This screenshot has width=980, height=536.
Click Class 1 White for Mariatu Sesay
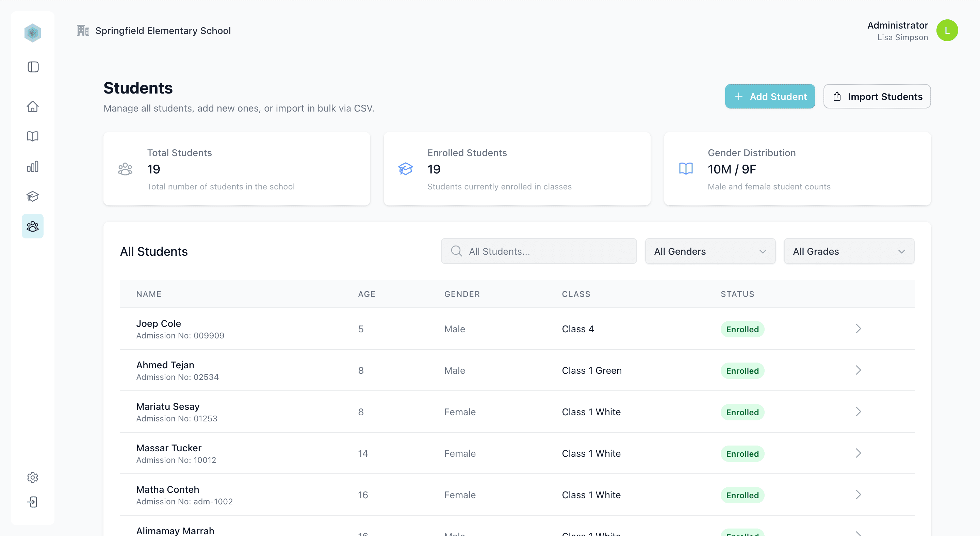click(x=591, y=412)
